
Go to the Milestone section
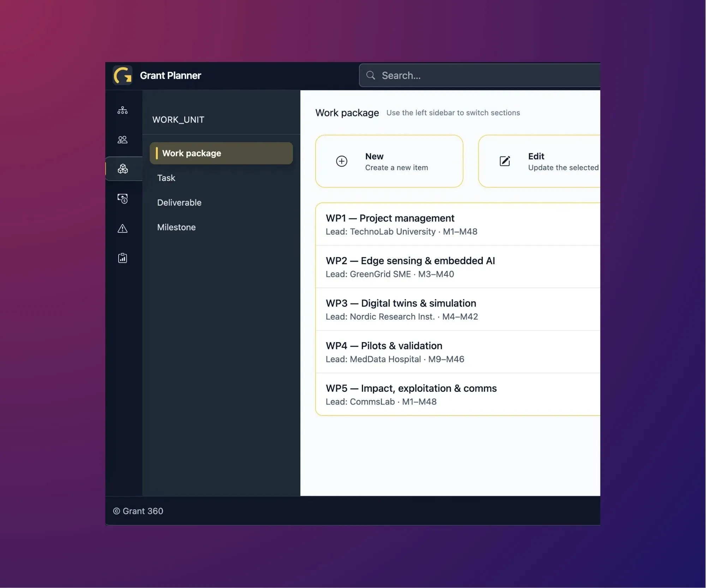176,227
